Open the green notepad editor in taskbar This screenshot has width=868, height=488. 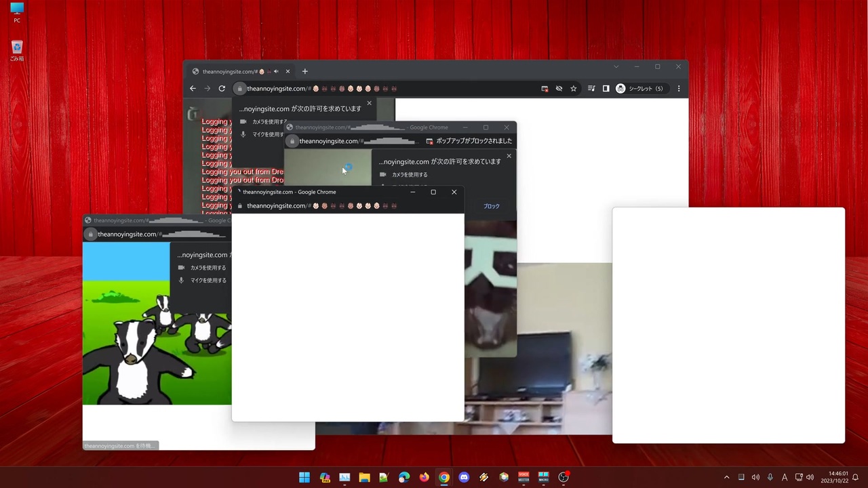click(x=384, y=477)
